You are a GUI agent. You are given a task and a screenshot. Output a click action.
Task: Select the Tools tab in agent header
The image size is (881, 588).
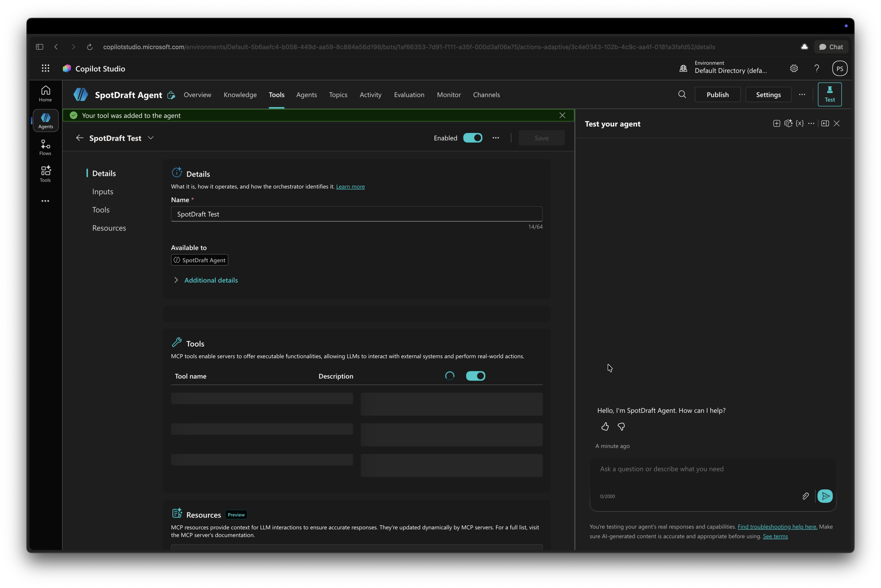(277, 95)
